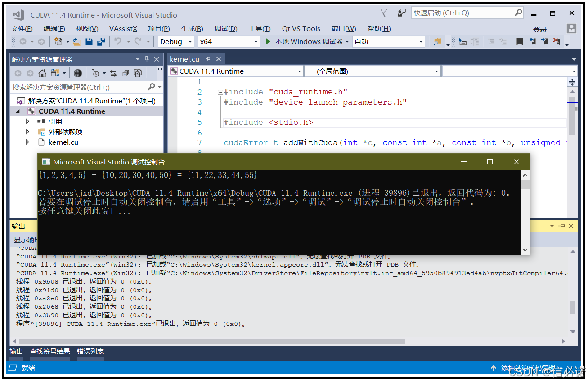Click the code editor vertical scrollbar
Screen dimensions: 588x382
pyautogui.click(x=572, y=116)
